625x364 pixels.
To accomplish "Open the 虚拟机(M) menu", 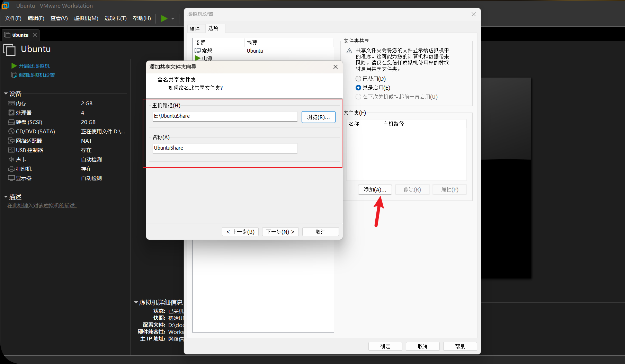I will [86, 18].
